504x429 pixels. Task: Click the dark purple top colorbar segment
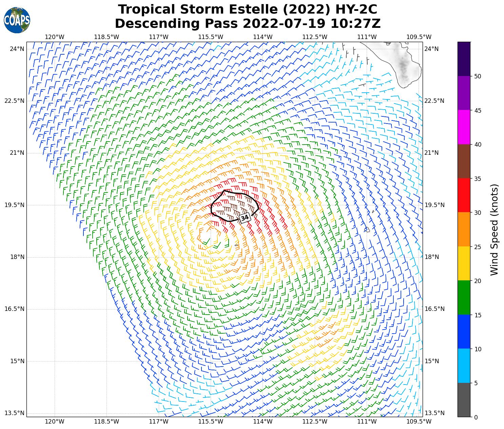pos(464,59)
